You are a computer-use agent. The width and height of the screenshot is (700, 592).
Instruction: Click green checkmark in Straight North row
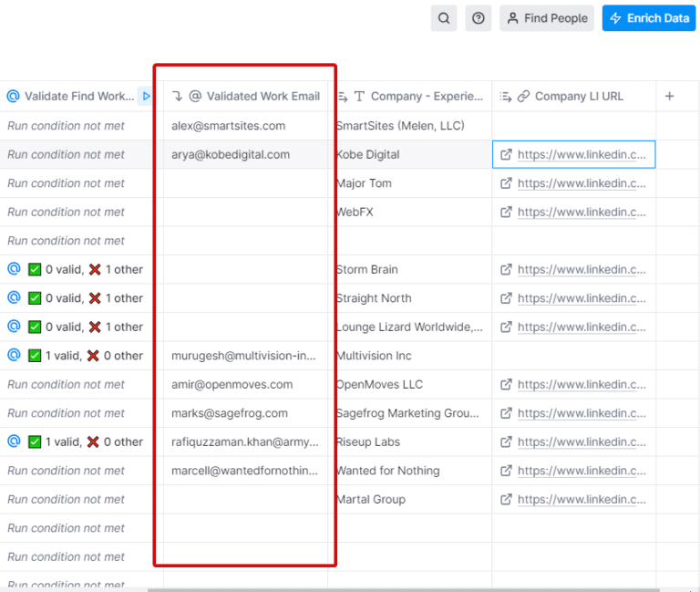coord(35,298)
